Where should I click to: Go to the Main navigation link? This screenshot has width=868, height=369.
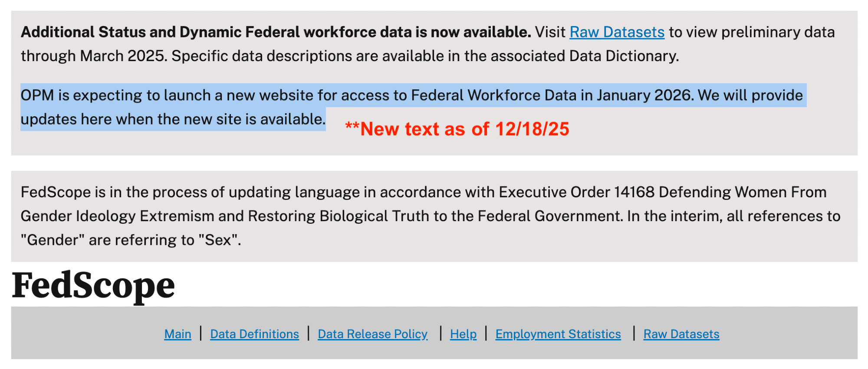tap(178, 334)
